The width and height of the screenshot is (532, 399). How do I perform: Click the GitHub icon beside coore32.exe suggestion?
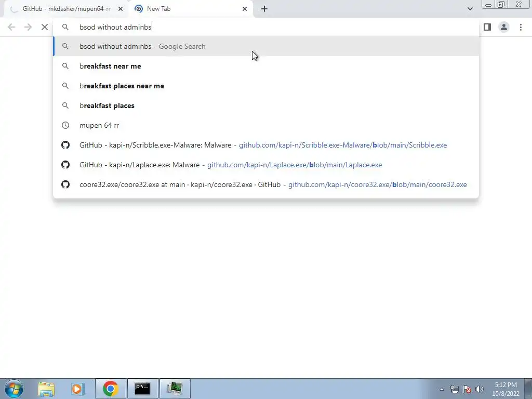point(65,184)
